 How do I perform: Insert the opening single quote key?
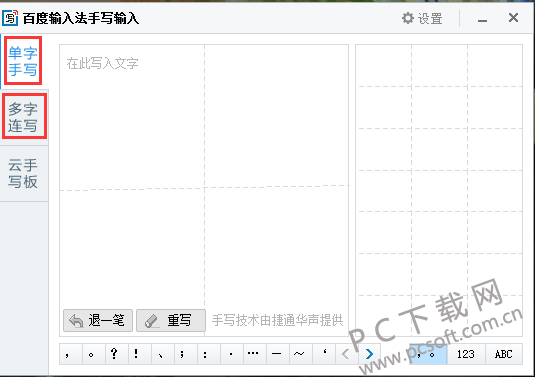point(324,354)
